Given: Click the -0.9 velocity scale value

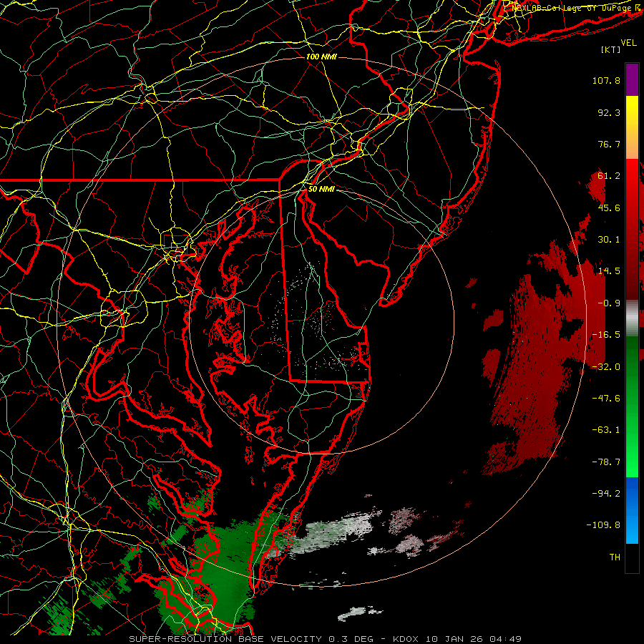Looking at the screenshot, I should (x=609, y=303).
